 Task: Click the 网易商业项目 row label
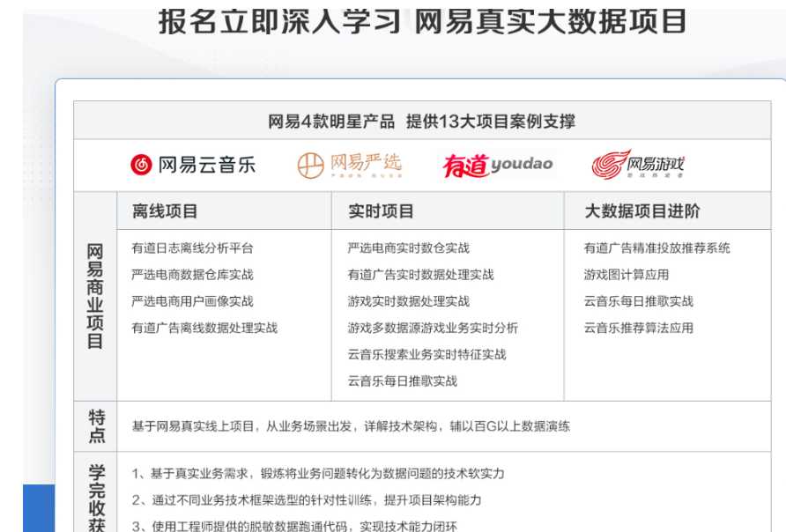tap(95, 296)
